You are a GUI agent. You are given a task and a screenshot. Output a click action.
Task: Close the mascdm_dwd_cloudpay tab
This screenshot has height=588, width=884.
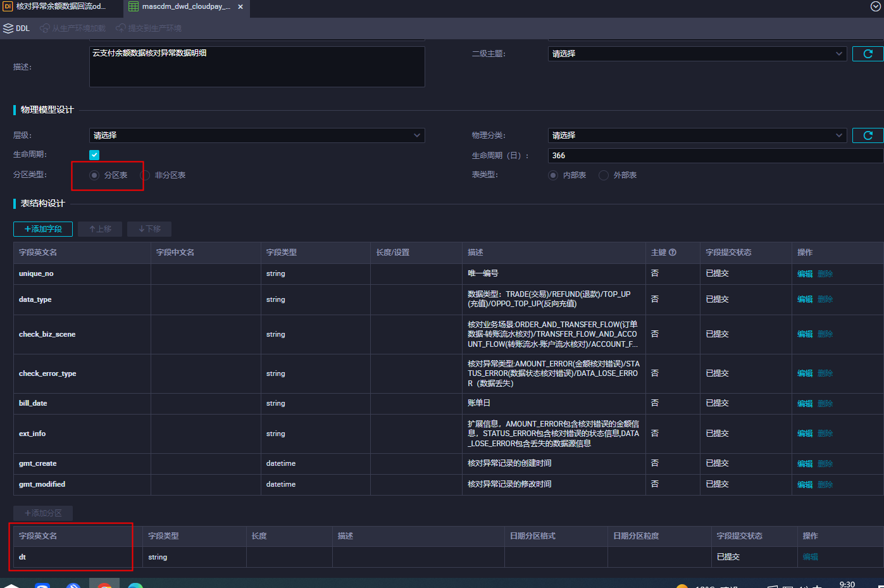(240, 7)
